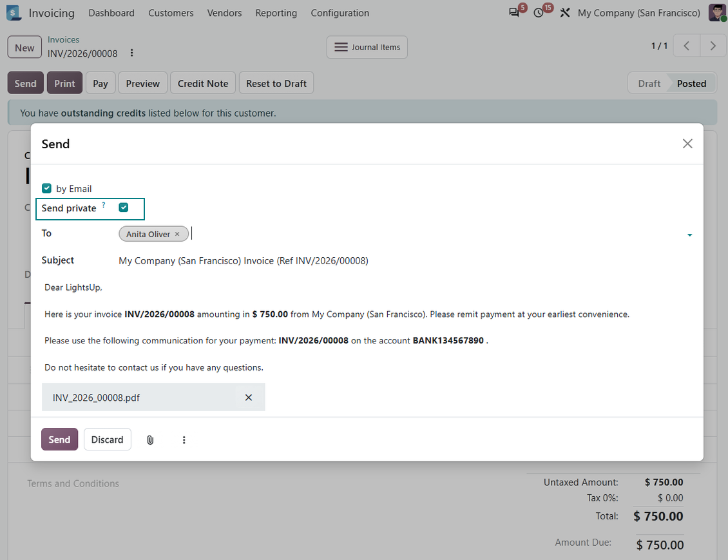Image resolution: width=728 pixels, height=560 pixels.
Task: Open the Dashboard menu
Action: point(111,13)
